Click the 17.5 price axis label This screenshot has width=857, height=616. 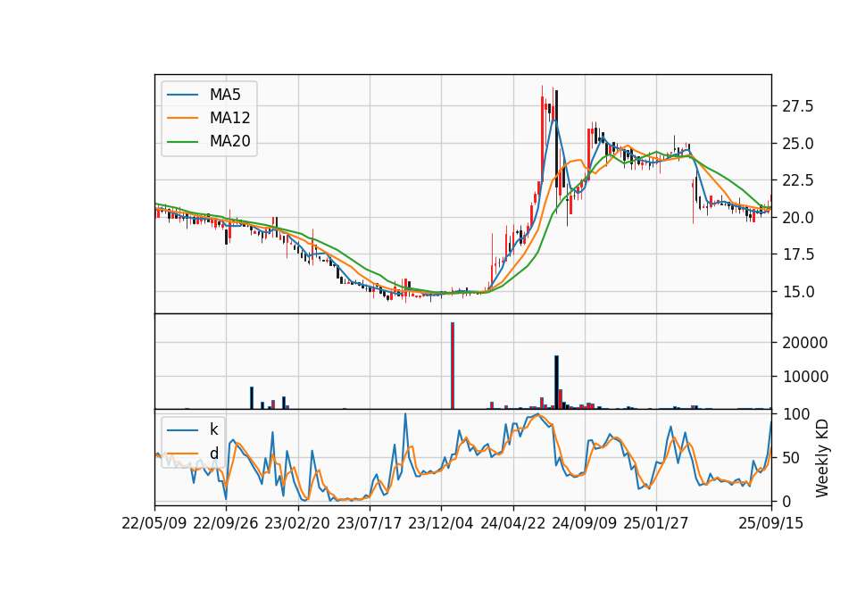tap(798, 254)
